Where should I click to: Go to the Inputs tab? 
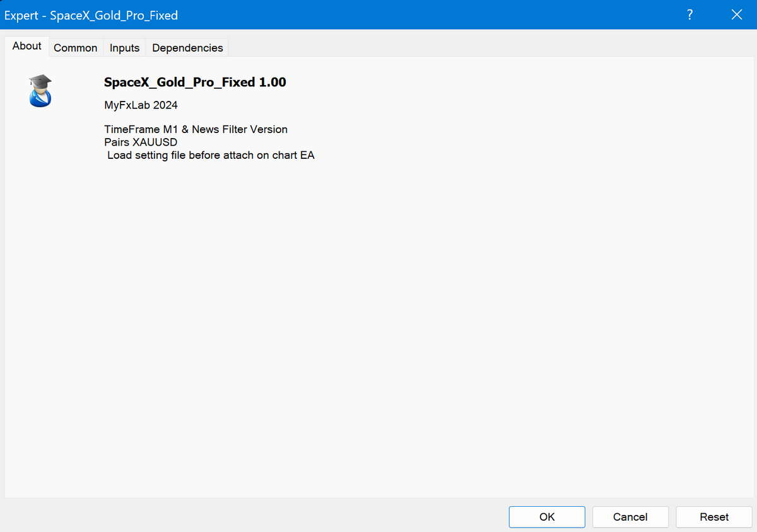coord(124,48)
